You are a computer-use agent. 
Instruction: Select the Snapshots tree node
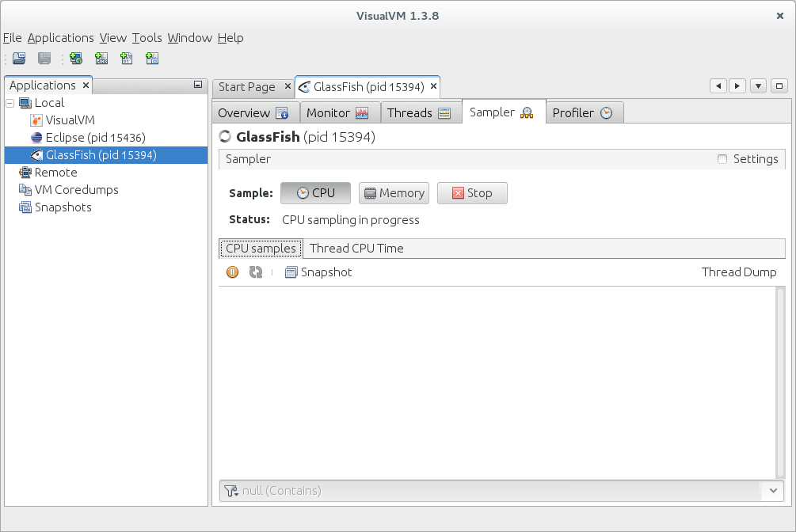(63, 207)
